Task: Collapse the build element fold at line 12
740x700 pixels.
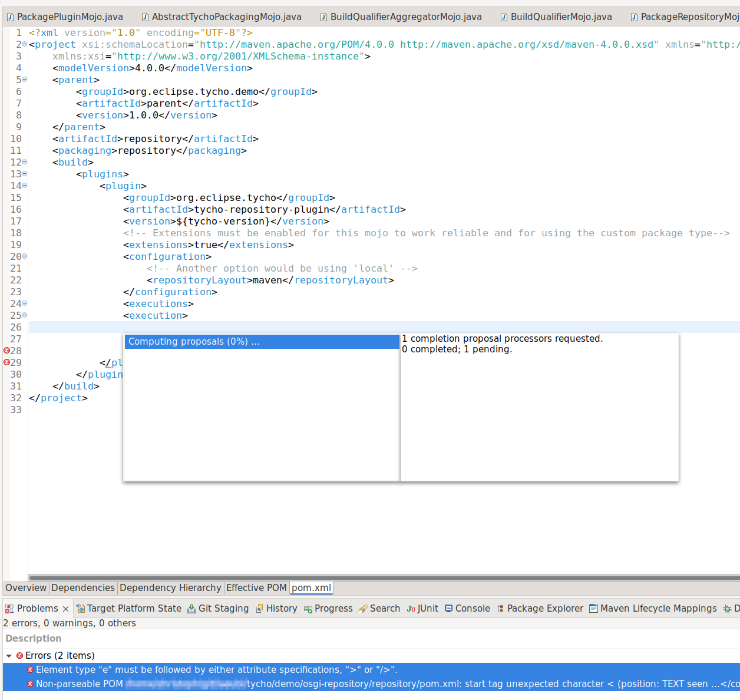Action: [x=24, y=161]
